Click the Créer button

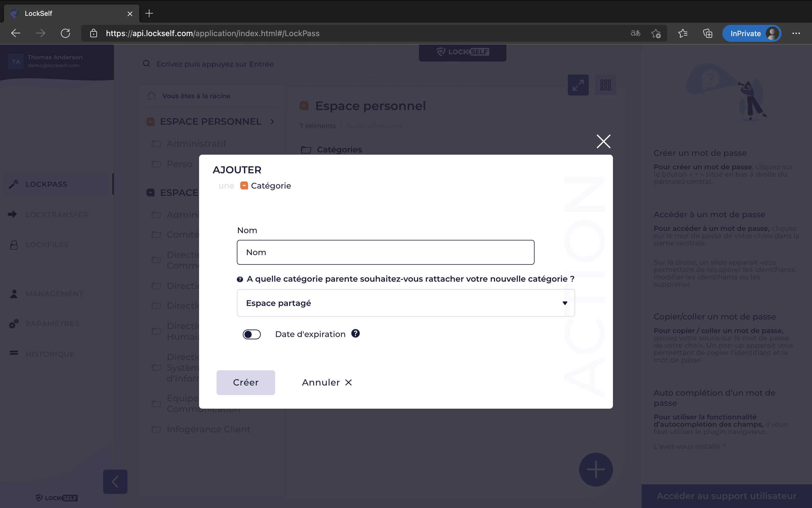[246, 382]
